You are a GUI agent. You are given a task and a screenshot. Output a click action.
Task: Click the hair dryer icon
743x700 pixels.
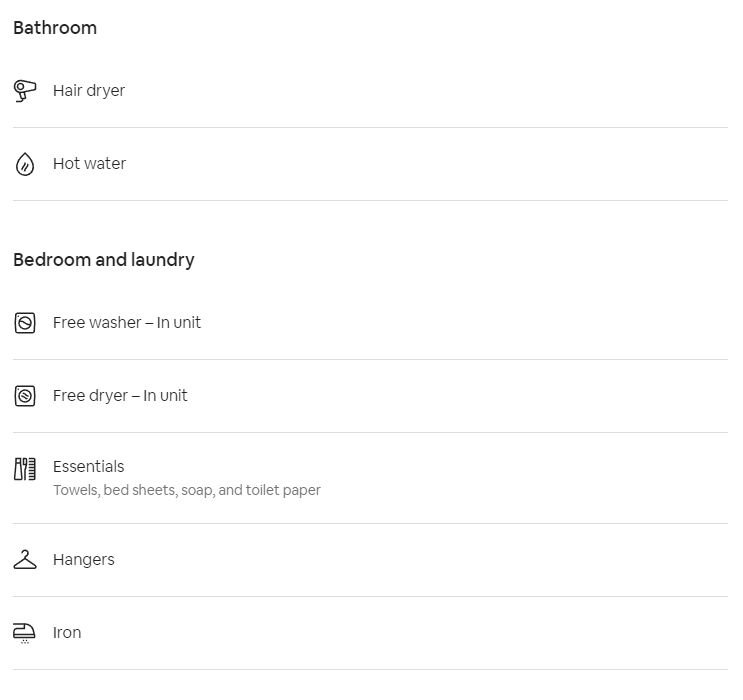point(25,91)
